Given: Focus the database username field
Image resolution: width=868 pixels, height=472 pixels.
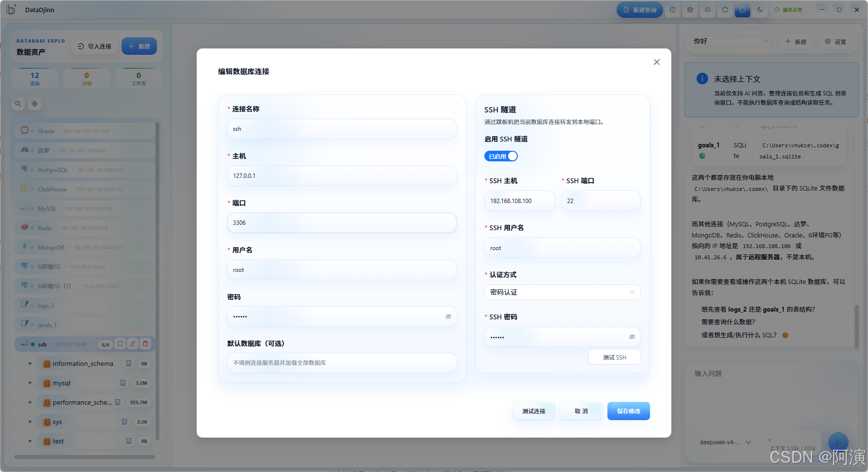Looking at the screenshot, I should (x=342, y=270).
